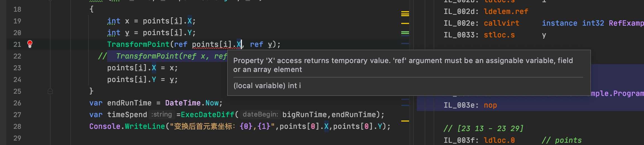Jump to the top yellow warning stripe marker
The width and height of the screenshot is (644, 145).
pyautogui.click(x=405, y=14)
